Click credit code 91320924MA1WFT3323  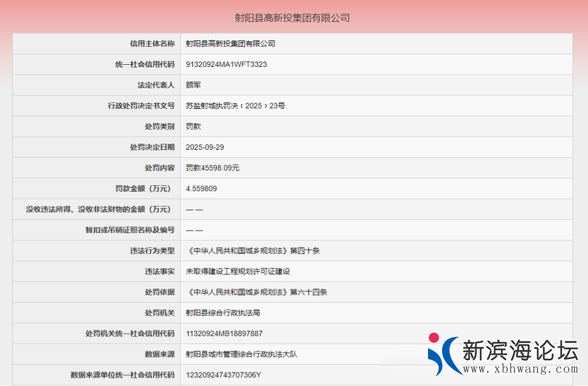[x=226, y=64]
